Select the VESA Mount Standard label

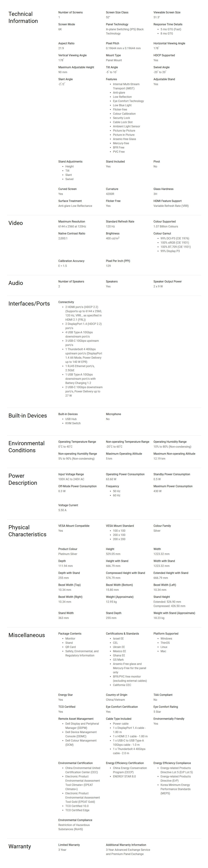120,526
